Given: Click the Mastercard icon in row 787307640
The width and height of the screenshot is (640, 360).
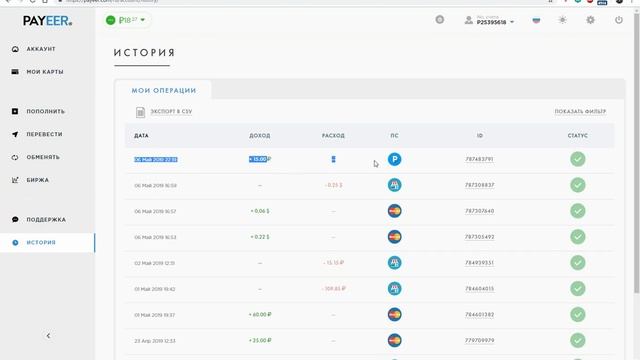Looking at the screenshot, I should pos(394,211).
